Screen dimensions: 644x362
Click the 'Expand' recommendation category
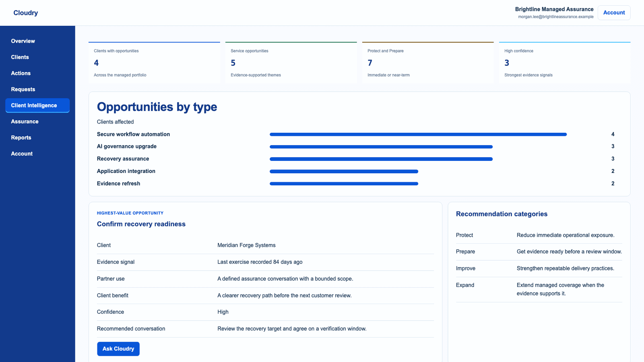pyautogui.click(x=465, y=285)
